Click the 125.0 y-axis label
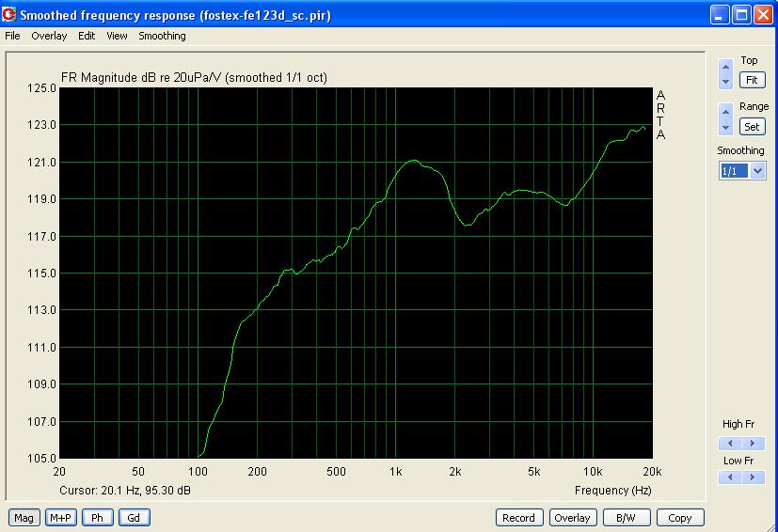The height and width of the screenshot is (532, 778). pos(41,88)
